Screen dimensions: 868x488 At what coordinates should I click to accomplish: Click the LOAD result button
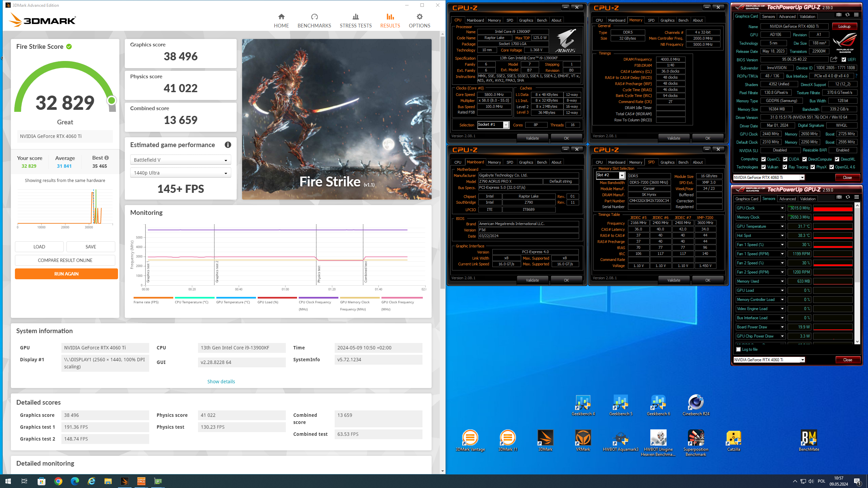39,247
